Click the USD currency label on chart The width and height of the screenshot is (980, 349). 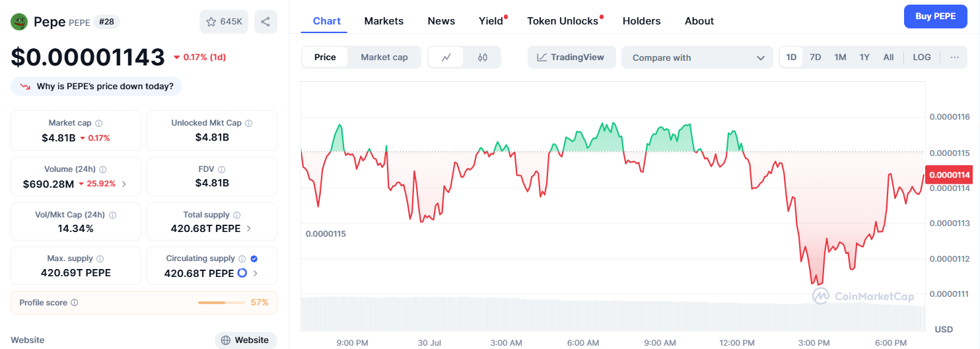click(944, 329)
